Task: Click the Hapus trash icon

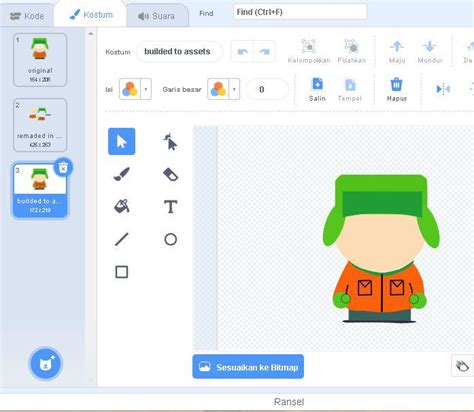Action: [397, 84]
